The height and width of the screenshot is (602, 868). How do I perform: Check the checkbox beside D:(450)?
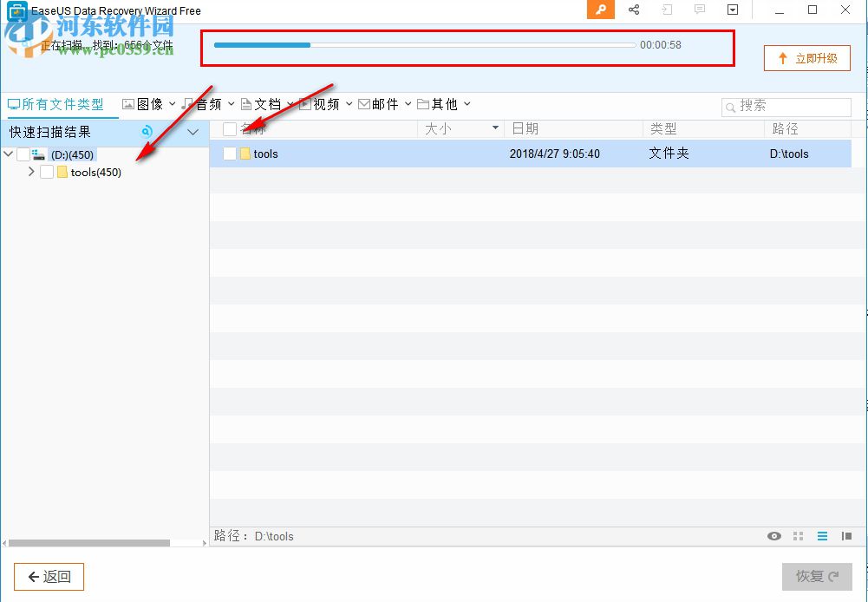(24, 154)
